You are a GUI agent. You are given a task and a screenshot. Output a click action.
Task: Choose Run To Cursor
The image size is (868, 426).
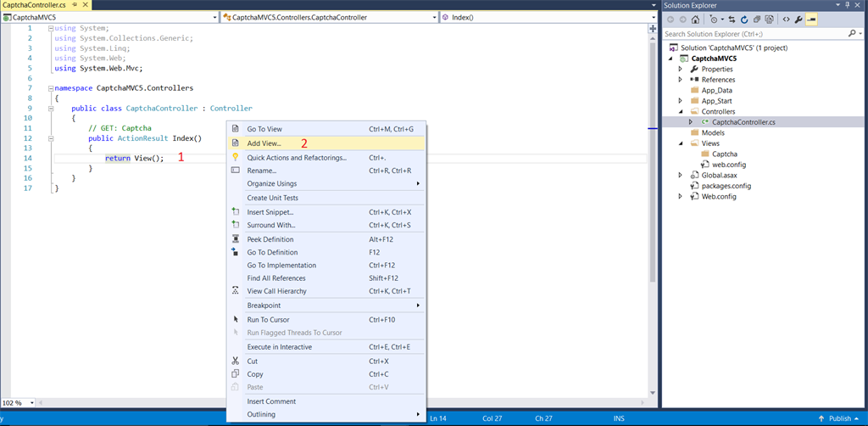coord(326,320)
